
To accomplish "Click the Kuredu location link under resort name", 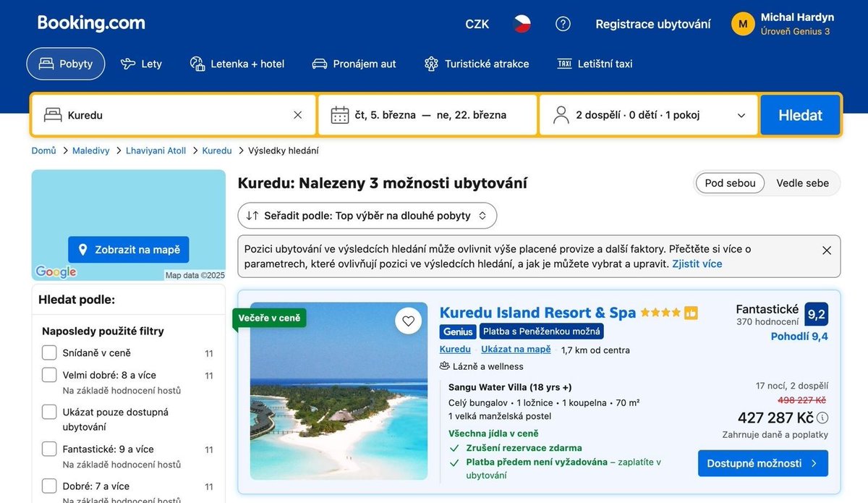I will coord(455,350).
